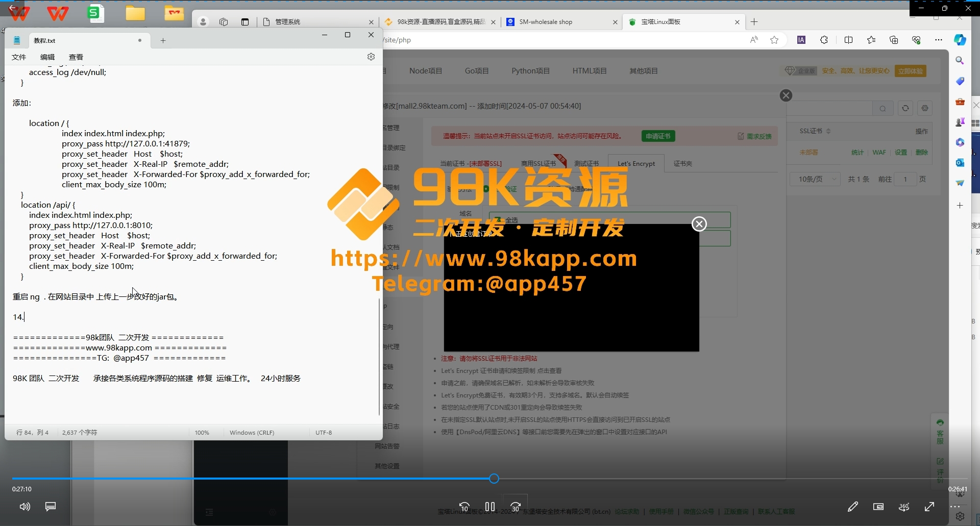Pause the video playback
Viewport: 980px width, 526px height.
pyautogui.click(x=490, y=507)
